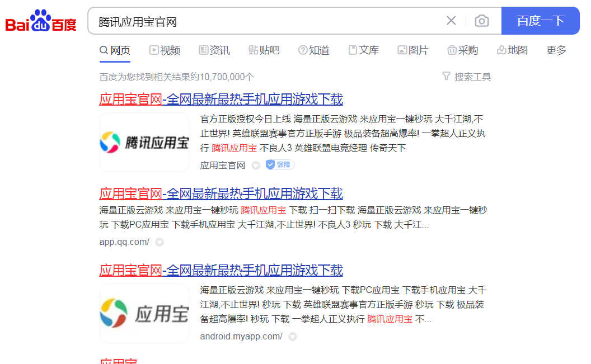Expand the 更多 menu
The width and height of the screenshot is (591, 364).
(556, 50)
